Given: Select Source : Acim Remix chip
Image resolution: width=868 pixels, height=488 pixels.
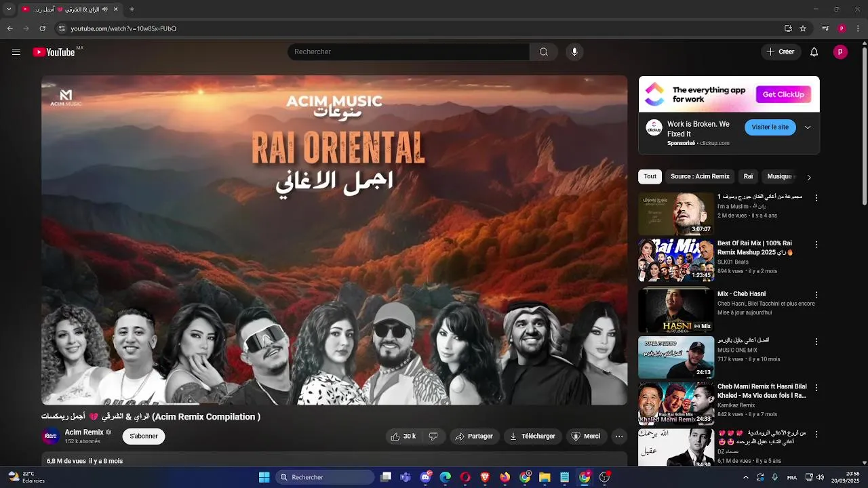Looking at the screenshot, I should click(x=700, y=177).
